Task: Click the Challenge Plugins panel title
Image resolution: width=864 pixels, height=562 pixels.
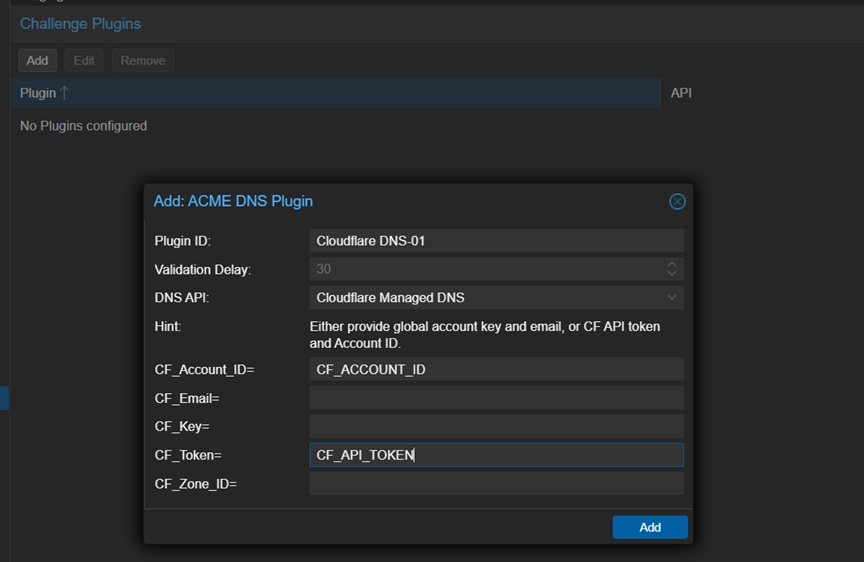Action: click(x=80, y=24)
